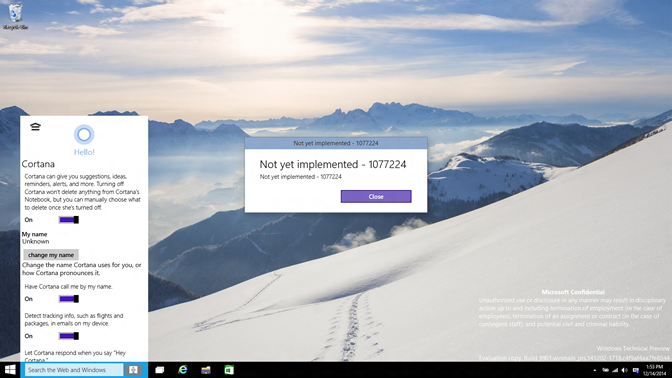Open File Explorer from taskbar

point(206,370)
